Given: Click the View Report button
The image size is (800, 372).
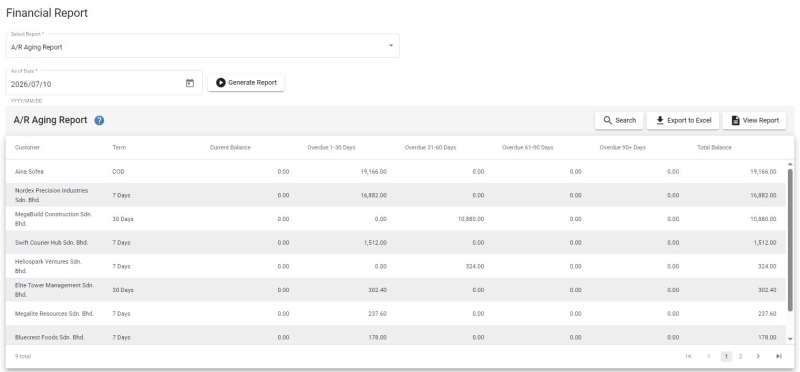Looking at the screenshot, I should click(754, 120).
